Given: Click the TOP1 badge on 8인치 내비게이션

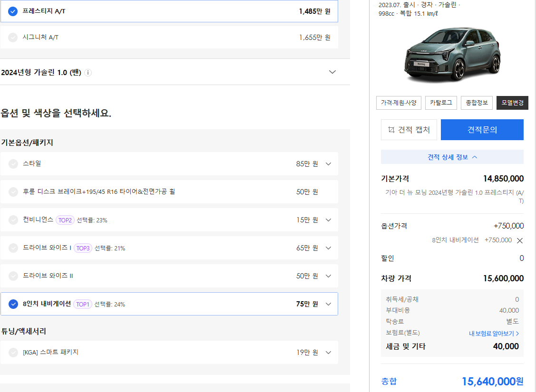Looking at the screenshot, I should [x=82, y=304].
